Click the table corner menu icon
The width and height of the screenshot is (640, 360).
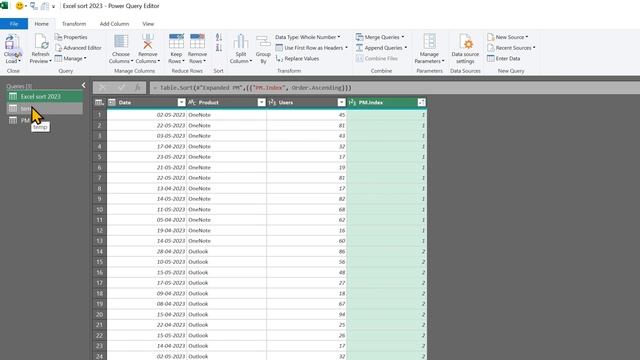pyautogui.click(x=99, y=102)
